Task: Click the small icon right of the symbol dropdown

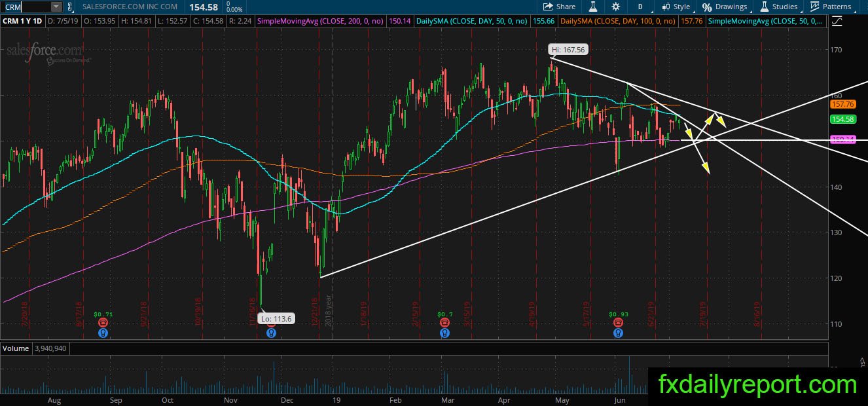Action: tap(70, 7)
